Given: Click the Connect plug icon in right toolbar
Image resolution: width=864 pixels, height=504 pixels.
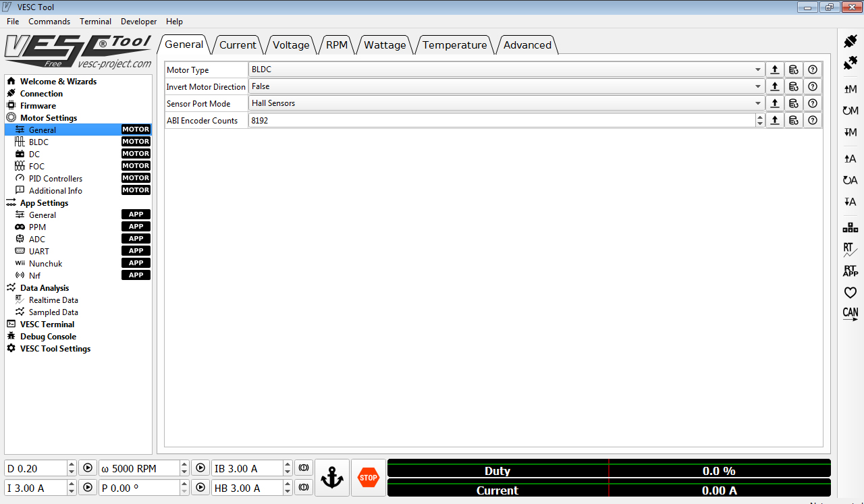Looking at the screenshot, I should pos(850,41).
